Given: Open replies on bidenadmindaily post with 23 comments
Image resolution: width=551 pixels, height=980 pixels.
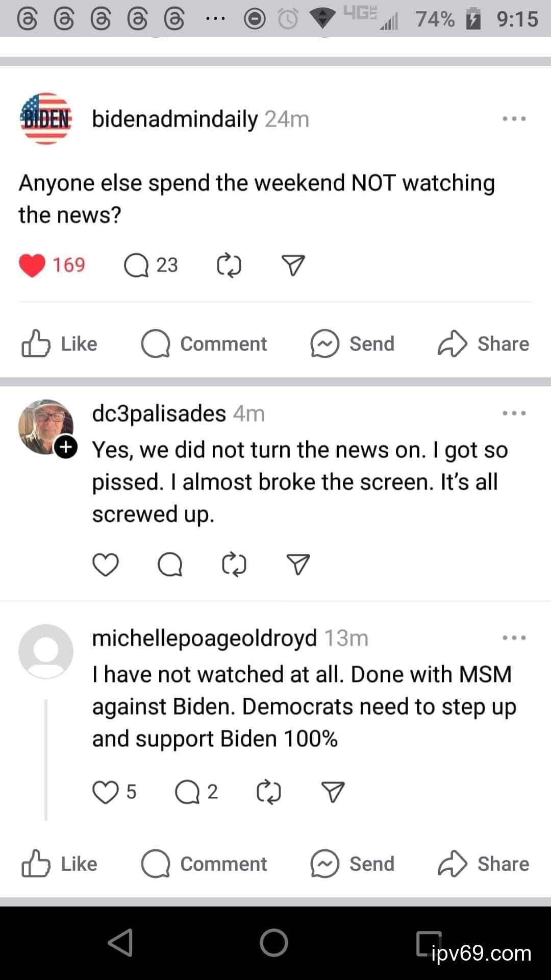Looking at the screenshot, I should (136, 265).
